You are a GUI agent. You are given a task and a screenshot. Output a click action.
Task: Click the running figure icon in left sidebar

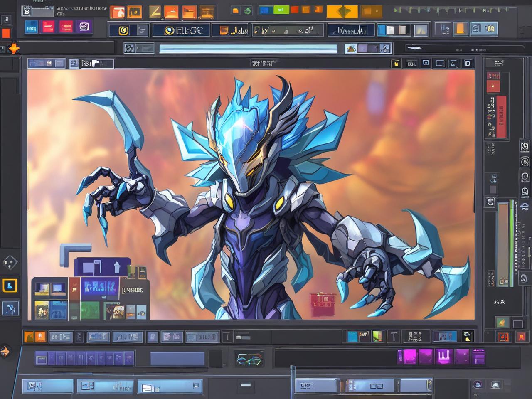point(10,308)
